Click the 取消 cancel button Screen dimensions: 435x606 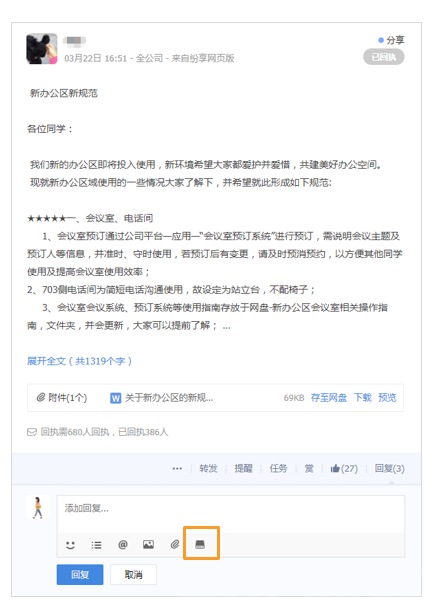click(x=133, y=575)
